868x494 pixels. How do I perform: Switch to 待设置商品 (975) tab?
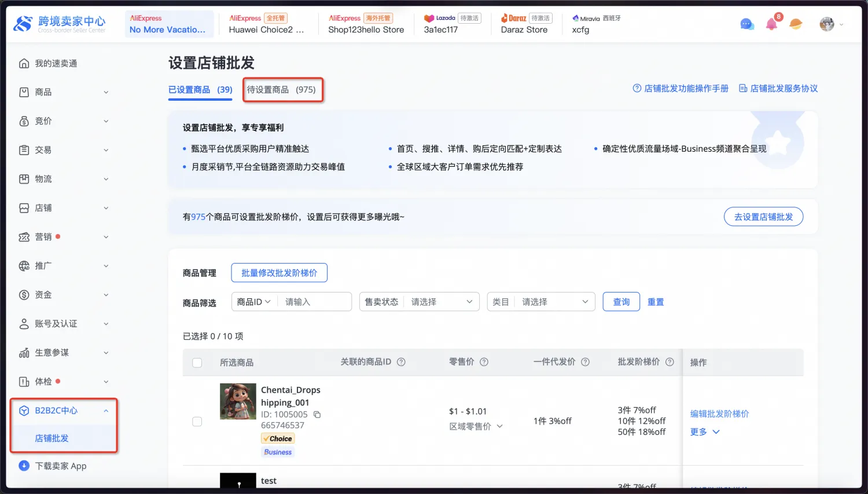click(x=282, y=90)
